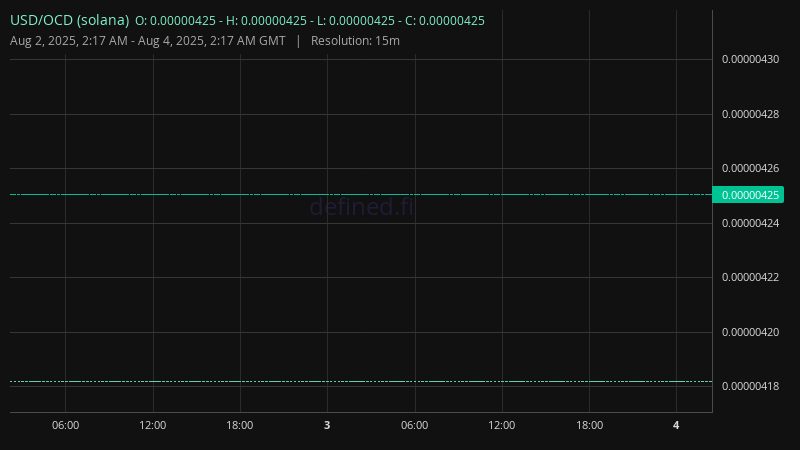This screenshot has height=450, width=800.
Task: Click the lower dotted teal line near 0.00000418
Action: click(x=361, y=382)
